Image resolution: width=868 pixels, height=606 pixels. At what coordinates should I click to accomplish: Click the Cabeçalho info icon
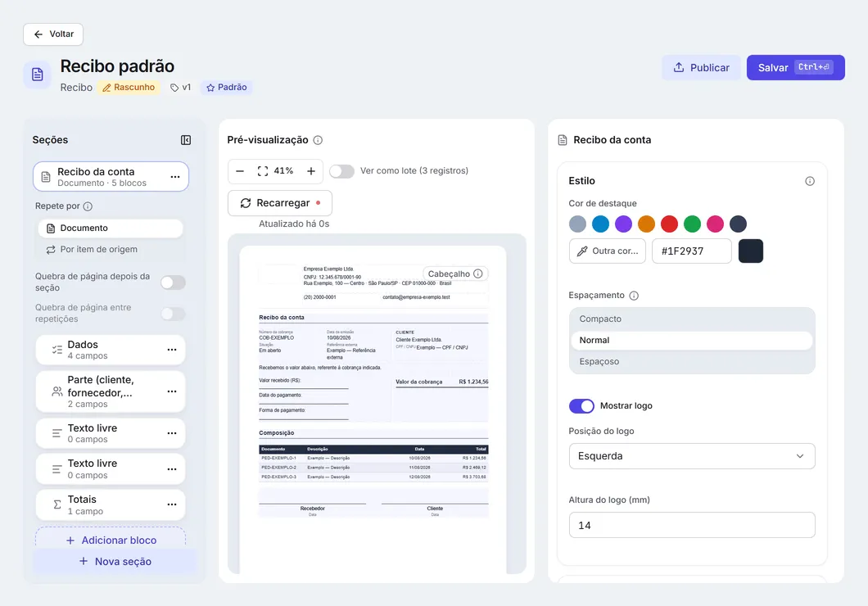point(478,274)
